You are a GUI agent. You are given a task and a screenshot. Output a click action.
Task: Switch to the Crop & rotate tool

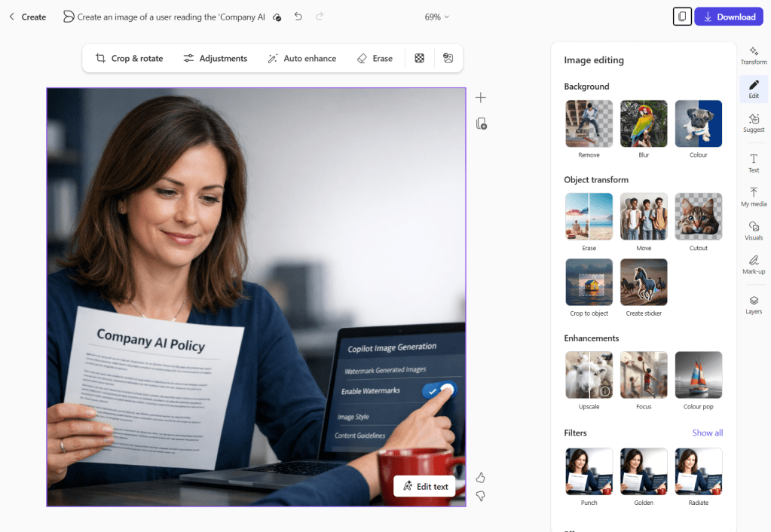coord(129,58)
